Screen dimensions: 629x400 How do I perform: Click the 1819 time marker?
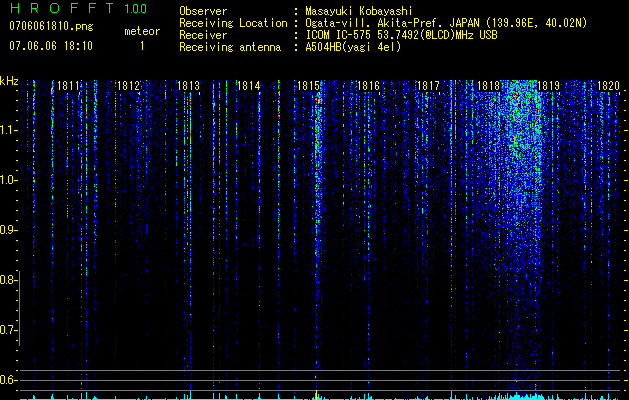(x=548, y=85)
